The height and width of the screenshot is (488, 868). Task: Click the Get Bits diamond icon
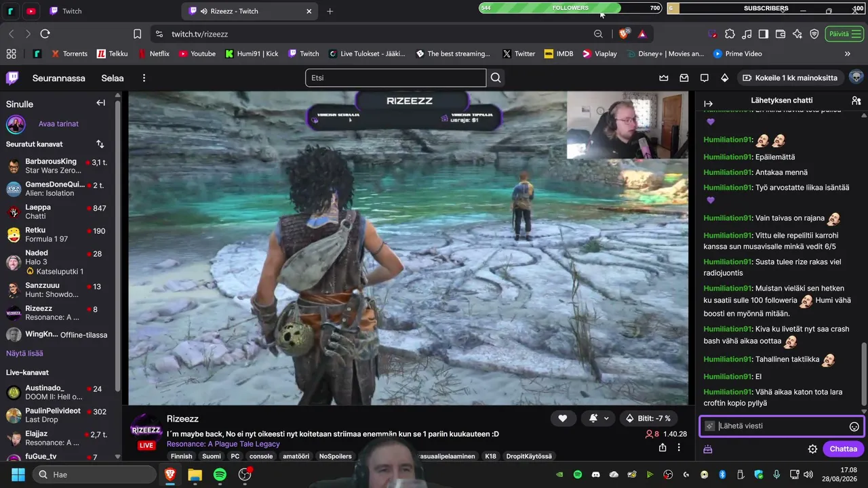click(725, 78)
